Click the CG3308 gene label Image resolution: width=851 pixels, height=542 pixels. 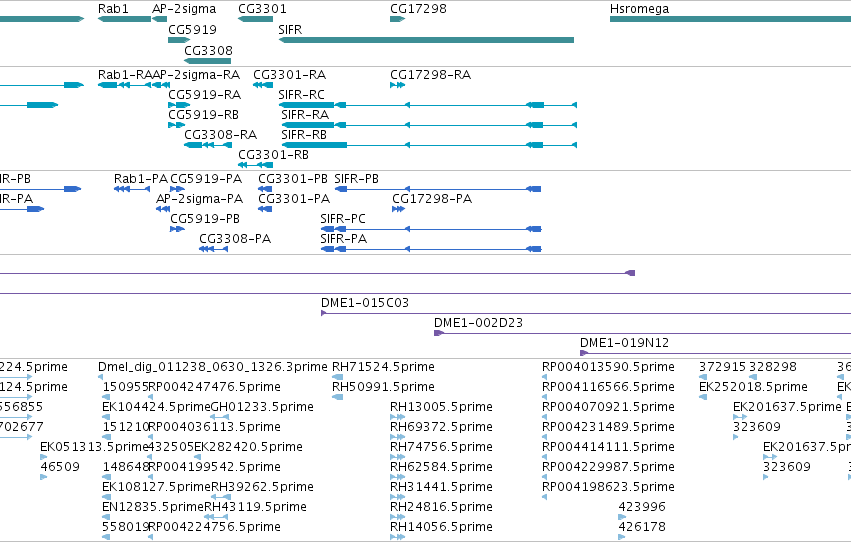[x=208, y=50]
